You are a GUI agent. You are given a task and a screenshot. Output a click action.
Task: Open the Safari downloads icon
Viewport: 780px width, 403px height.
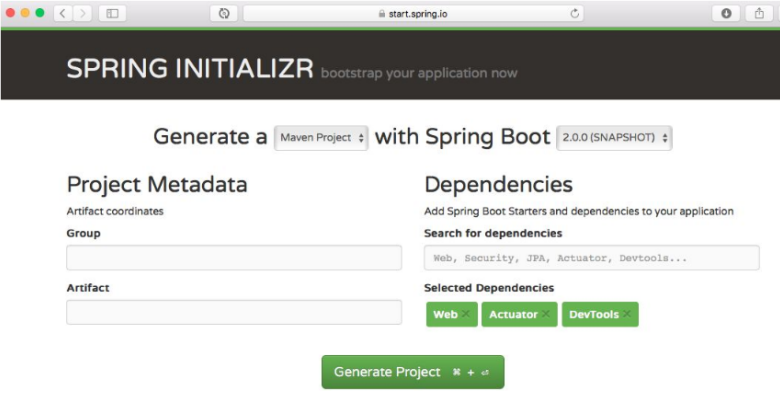coord(726,13)
